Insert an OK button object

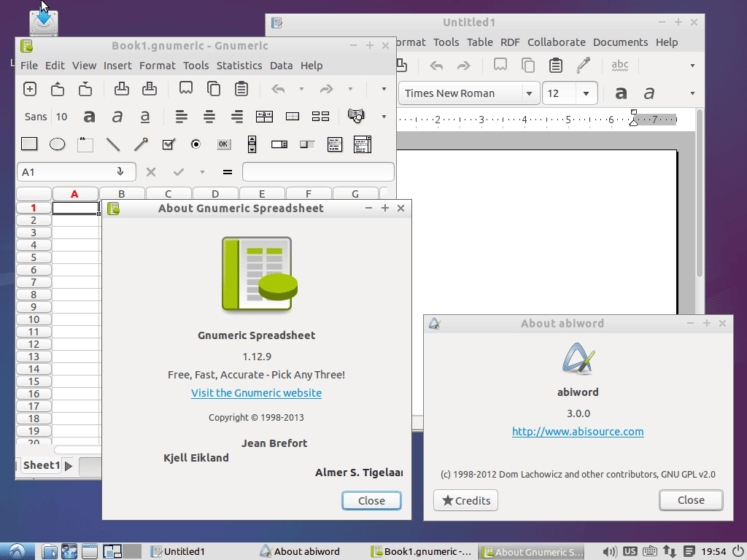223,144
